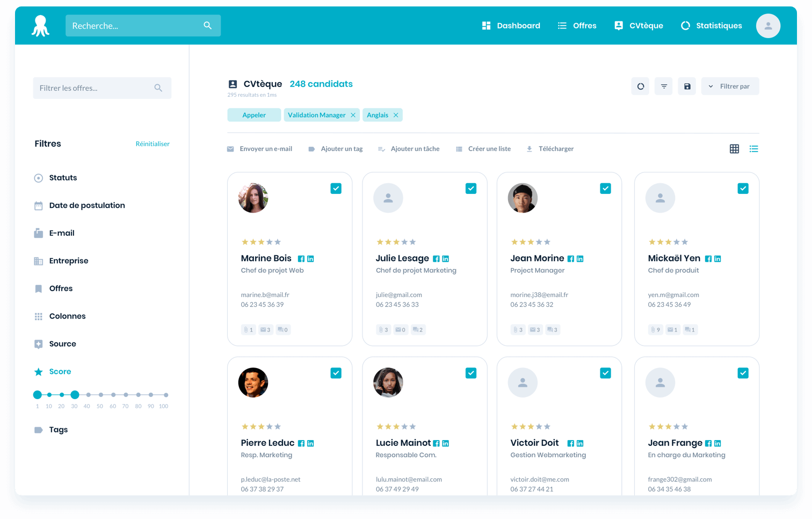Open Marine Bois's LinkedIn profile icon
The height and width of the screenshot is (519, 812).
[310, 259]
